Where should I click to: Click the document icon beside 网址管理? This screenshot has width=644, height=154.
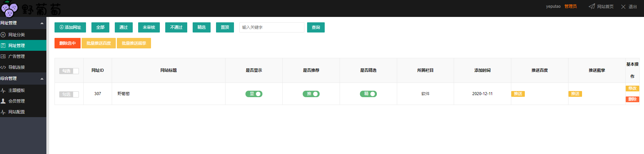(3, 45)
